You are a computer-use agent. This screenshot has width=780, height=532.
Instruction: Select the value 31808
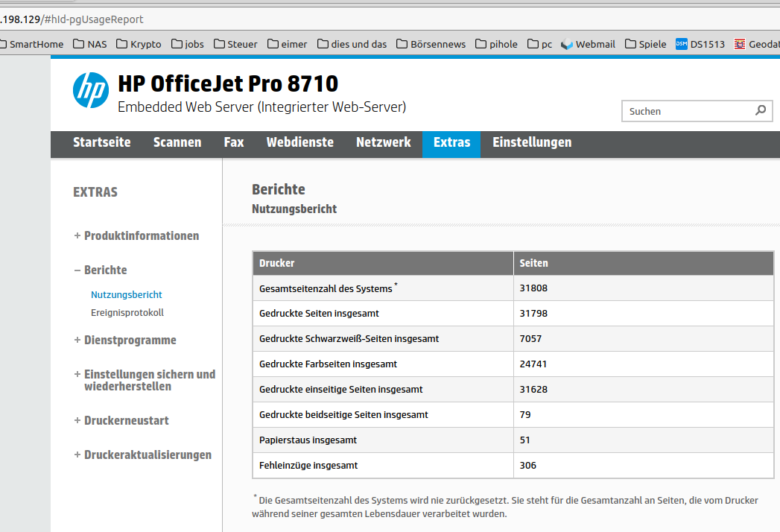pyautogui.click(x=533, y=288)
